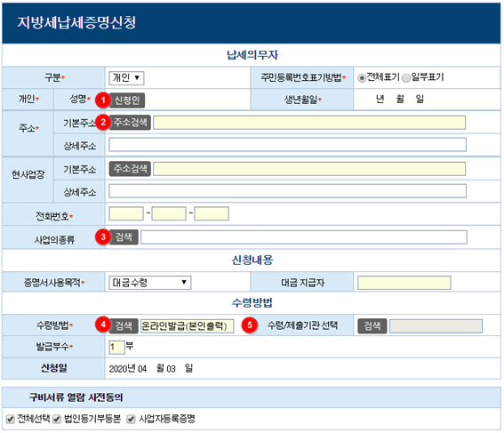The image size is (504, 433).
Task: Select the 전체표기 radio button
Action: (362, 77)
